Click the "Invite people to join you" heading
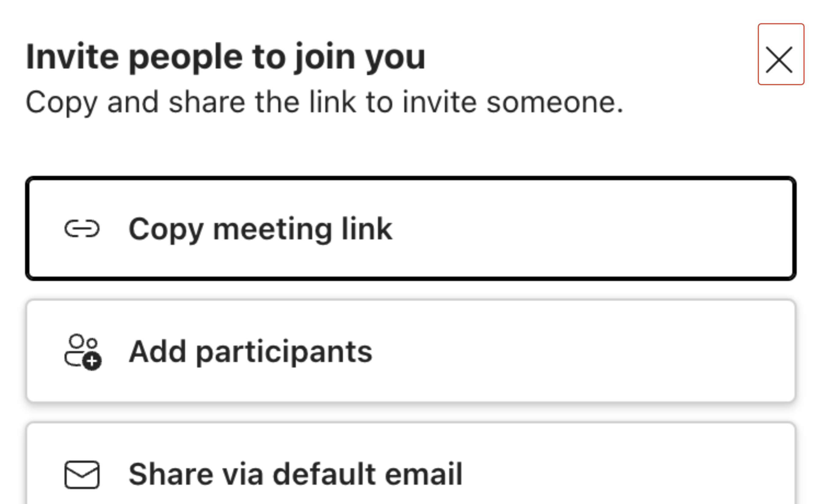Screen dimensions: 829x504 tap(225, 57)
